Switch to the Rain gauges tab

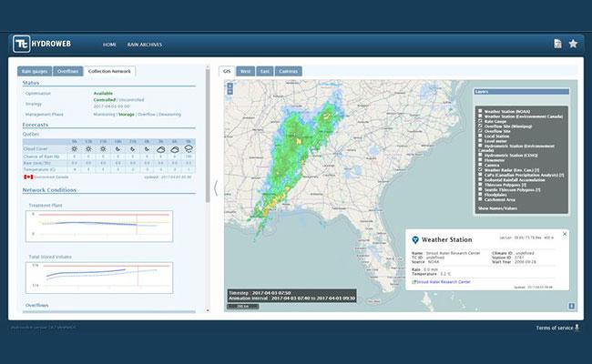35,71
